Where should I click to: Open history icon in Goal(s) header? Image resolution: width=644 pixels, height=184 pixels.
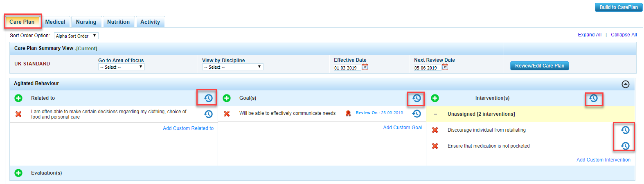point(417,98)
